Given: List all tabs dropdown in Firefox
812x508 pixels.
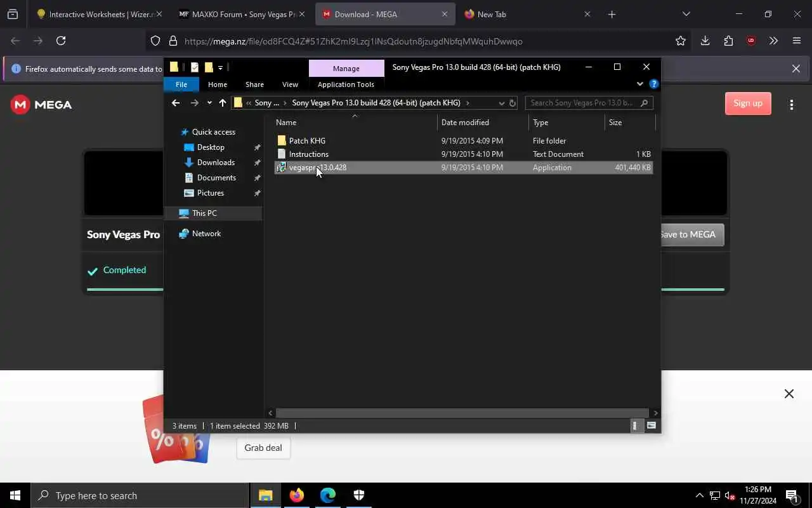Looking at the screenshot, I should tap(686, 14).
